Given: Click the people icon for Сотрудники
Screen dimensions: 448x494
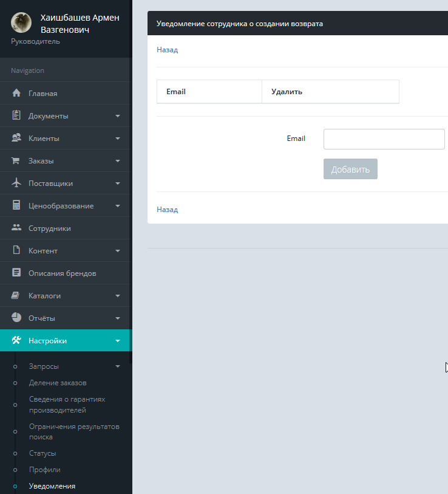Looking at the screenshot, I should (x=16, y=228).
